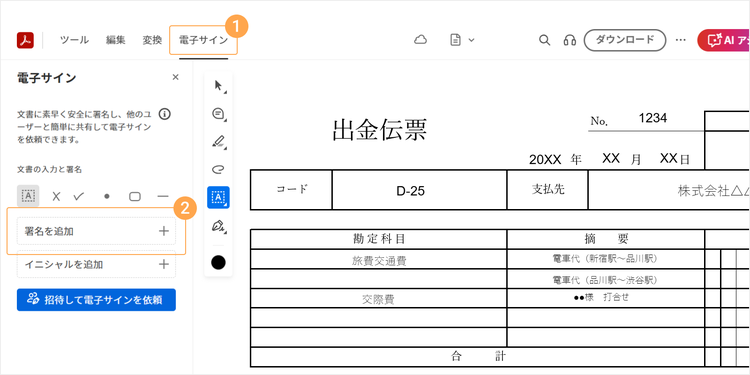Screen dimensions: 750x375
Task: Click the 旅費交通費 cell
Action: pos(379,260)
